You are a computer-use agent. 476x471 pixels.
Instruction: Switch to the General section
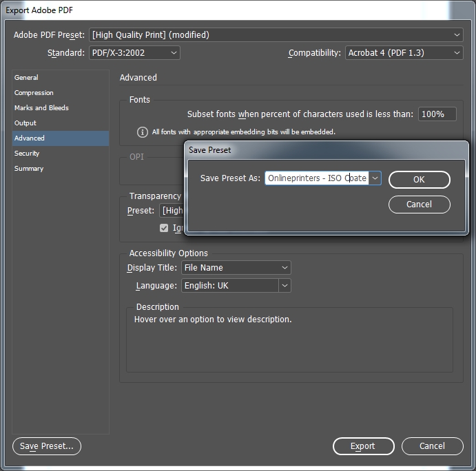(x=26, y=78)
